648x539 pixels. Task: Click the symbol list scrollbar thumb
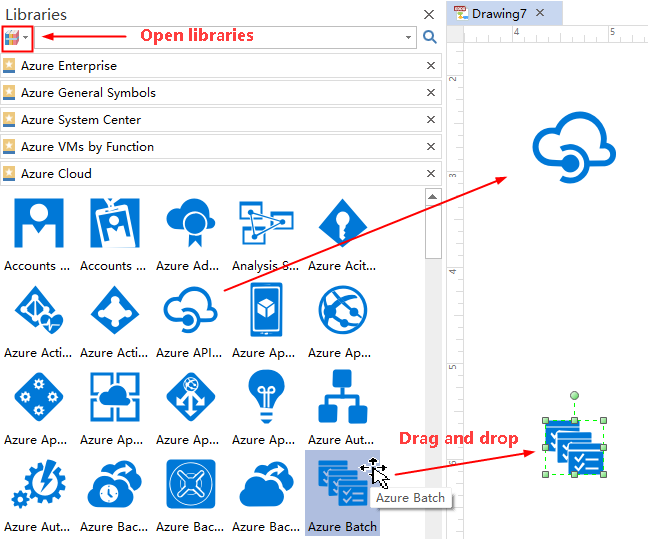[433, 231]
